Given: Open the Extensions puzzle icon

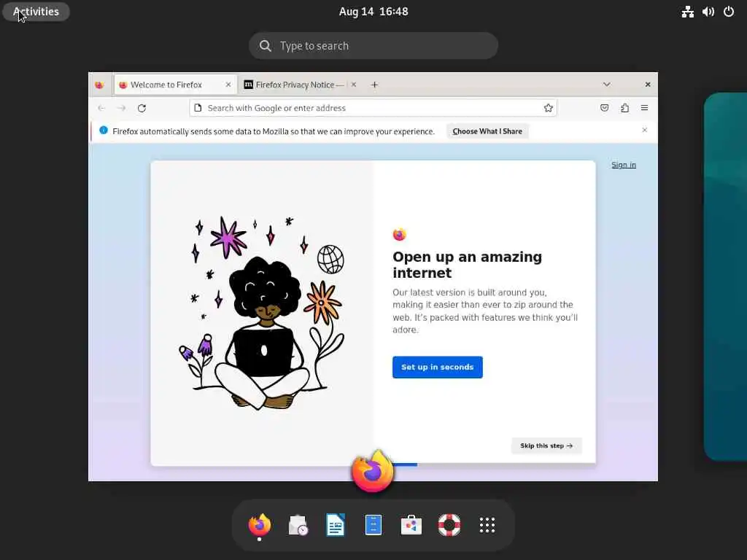Looking at the screenshot, I should point(624,108).
